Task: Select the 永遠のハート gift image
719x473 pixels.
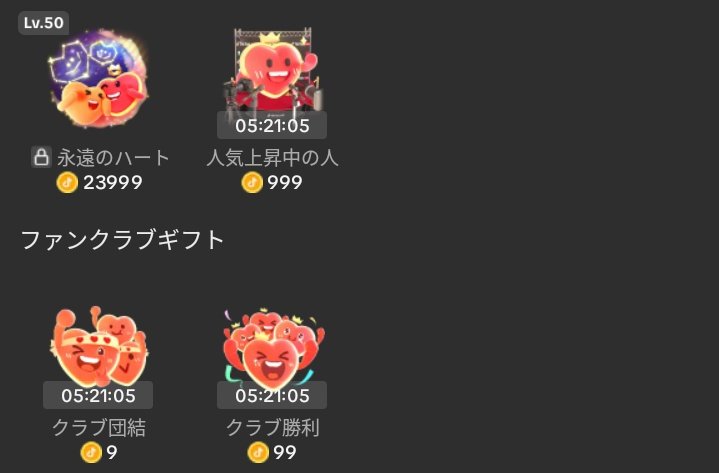Action: [x=98, y=78]
